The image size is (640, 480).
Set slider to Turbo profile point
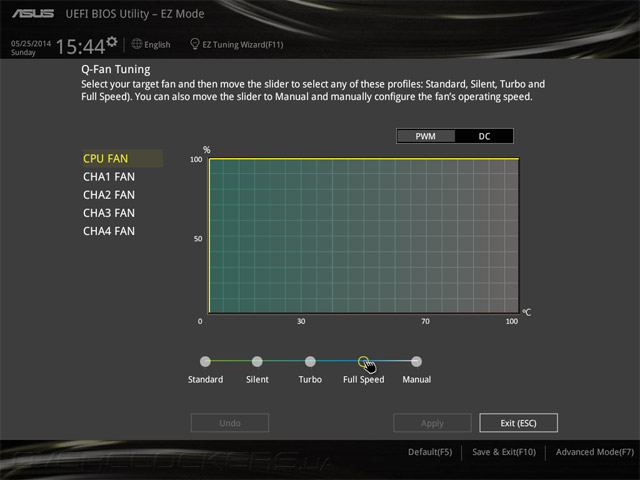[x=310, y=361]
